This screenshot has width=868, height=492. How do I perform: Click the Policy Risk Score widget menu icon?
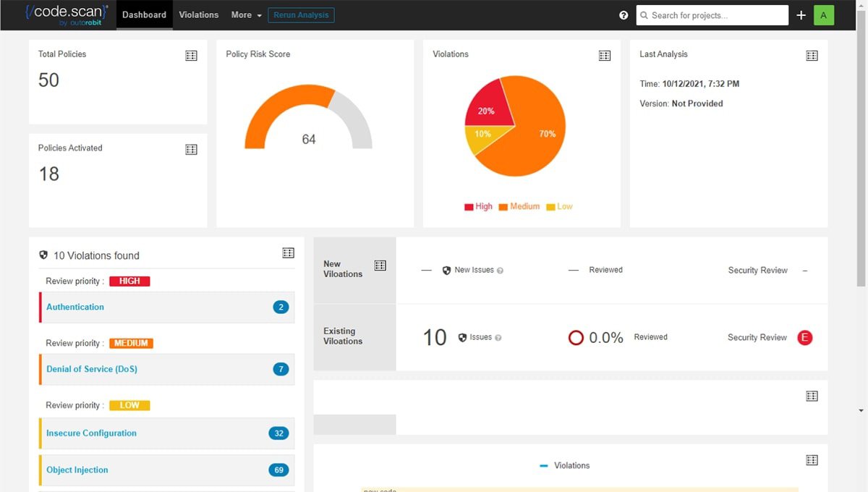pos(399,55)
